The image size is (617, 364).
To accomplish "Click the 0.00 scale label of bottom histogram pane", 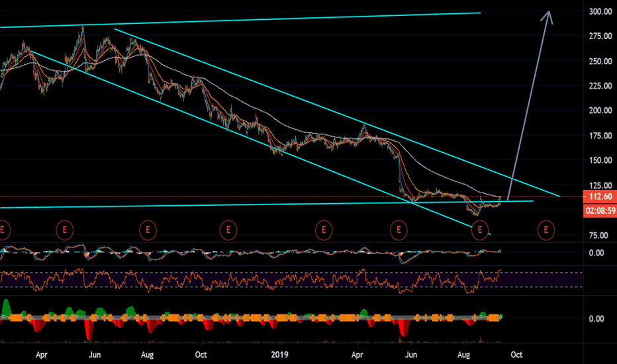I will coord(596,319).
